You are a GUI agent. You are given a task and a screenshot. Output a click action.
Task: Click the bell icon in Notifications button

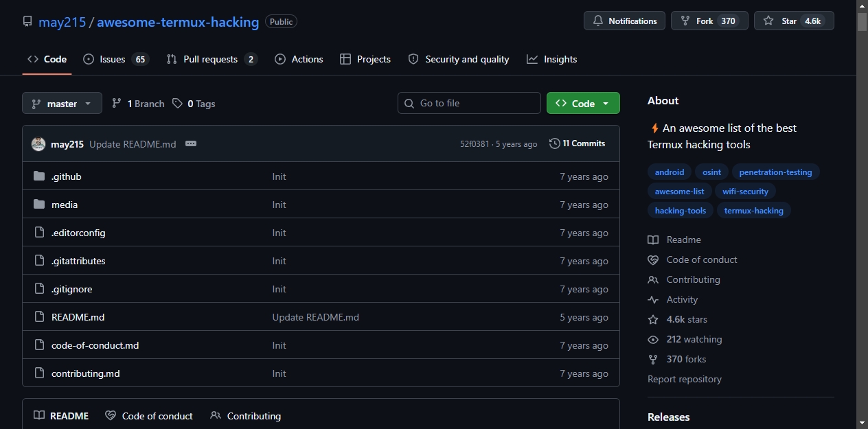(597, 21)
